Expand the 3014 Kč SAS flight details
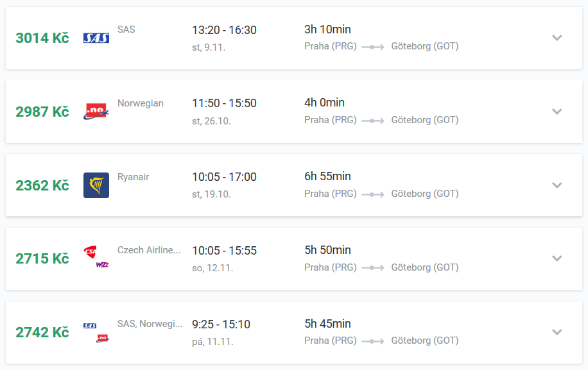 pos(557,38)
